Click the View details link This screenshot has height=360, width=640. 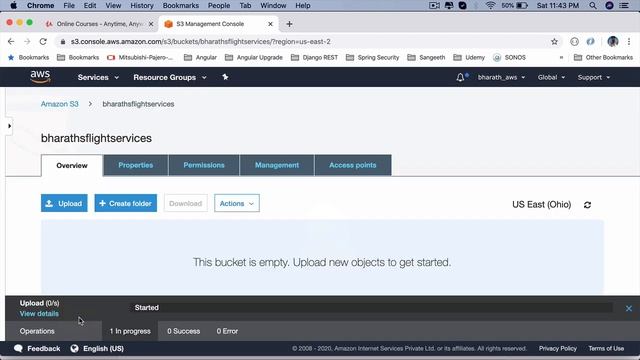click(39, 313)
